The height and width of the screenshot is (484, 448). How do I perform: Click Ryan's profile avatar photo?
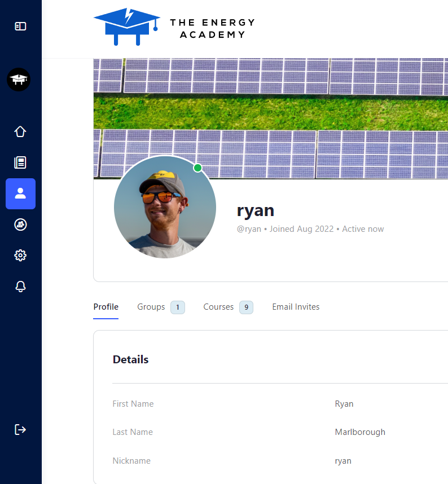(x=165, y=208)
